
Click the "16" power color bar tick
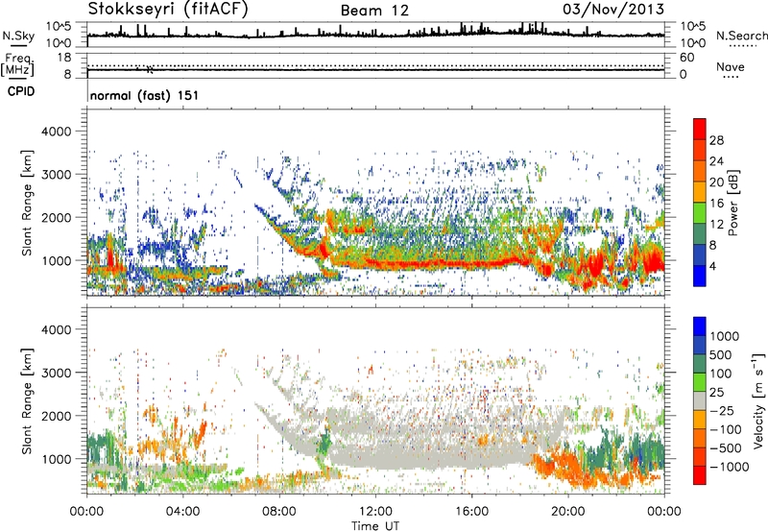point(716,203)
